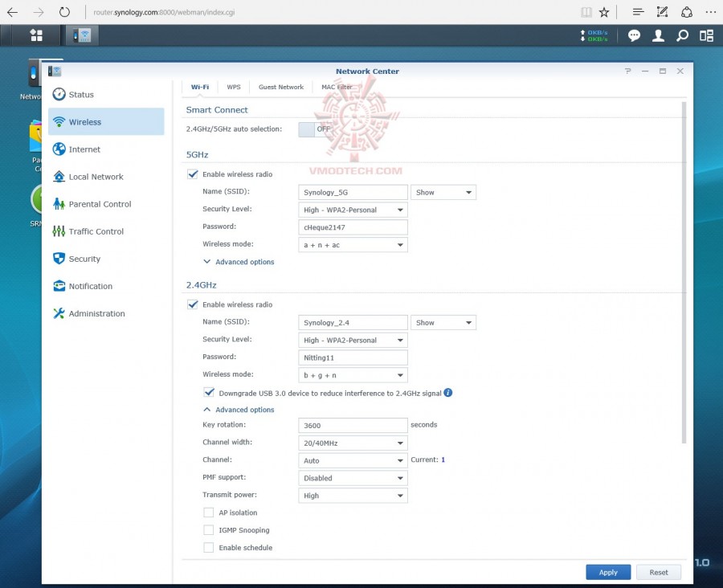723x588 pixels.
Task: Select the Wireless section
Action: coord(106,122)
